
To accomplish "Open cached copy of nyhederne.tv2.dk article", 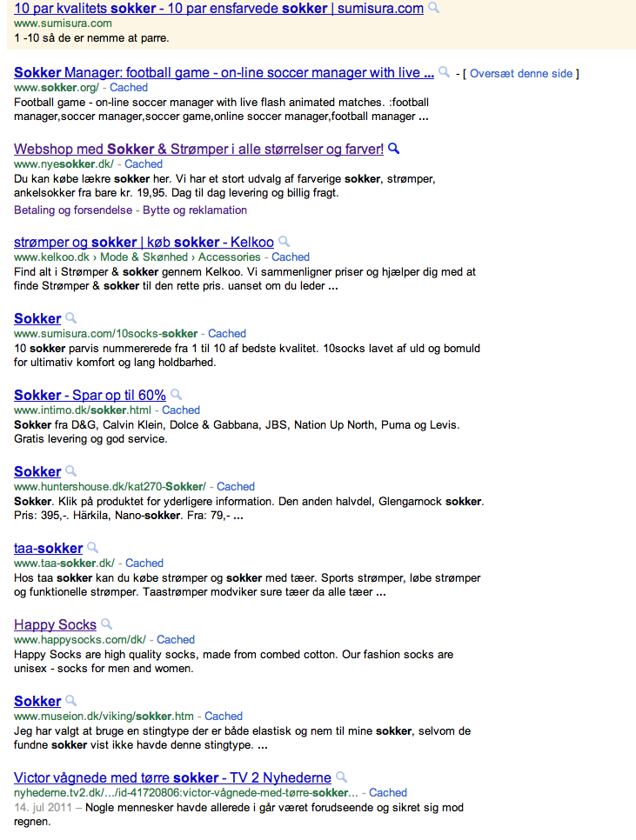I will tap(388, 793).
